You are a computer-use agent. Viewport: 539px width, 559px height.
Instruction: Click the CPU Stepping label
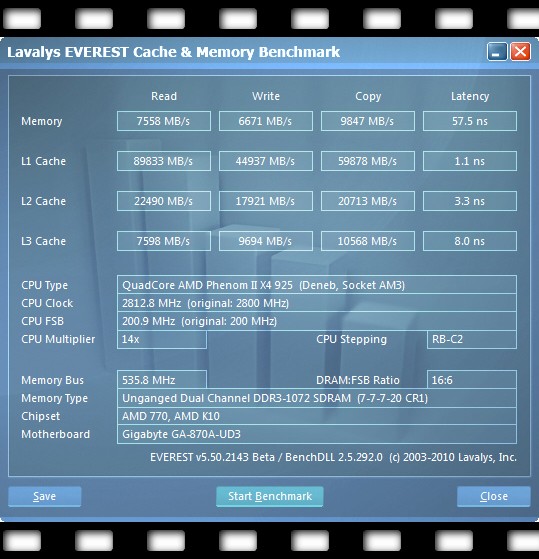point(351,339)
